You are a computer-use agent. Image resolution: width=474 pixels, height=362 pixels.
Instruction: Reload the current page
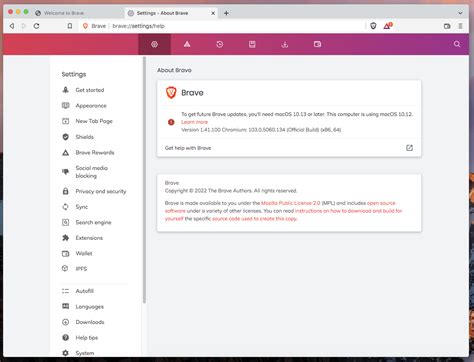tap(36, 26)
